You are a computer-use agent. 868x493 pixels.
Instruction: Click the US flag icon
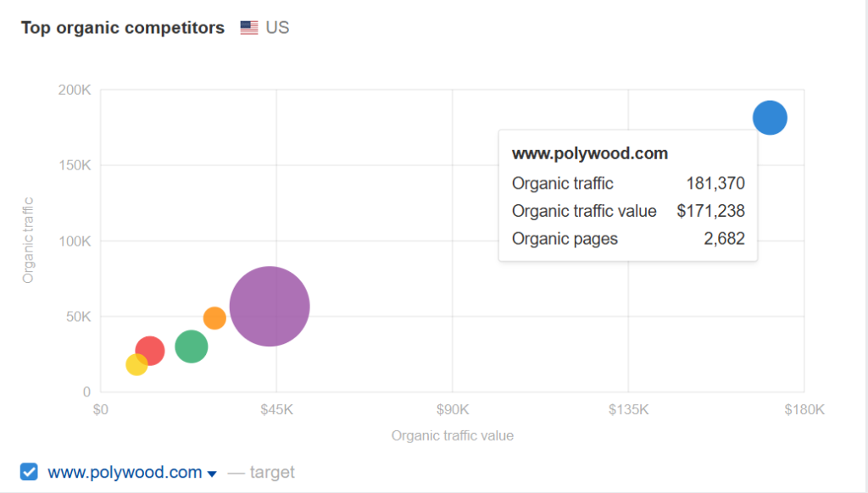point(249,28)
